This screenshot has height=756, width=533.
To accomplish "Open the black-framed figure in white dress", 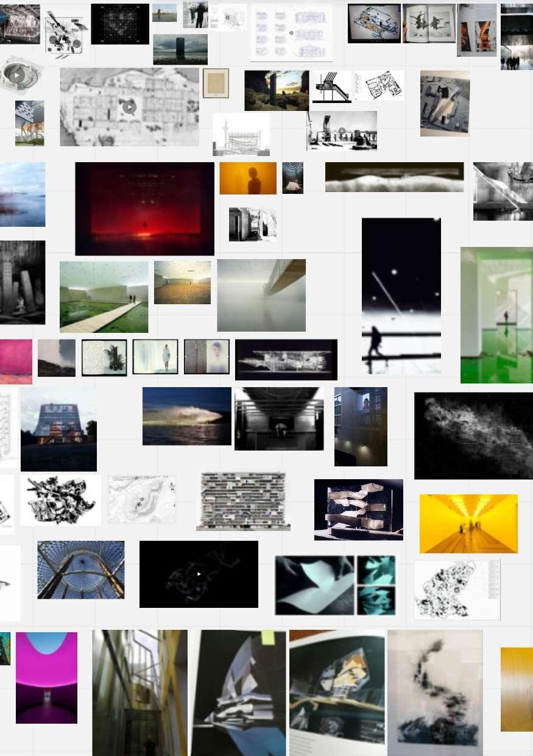I will coord(155,357).
